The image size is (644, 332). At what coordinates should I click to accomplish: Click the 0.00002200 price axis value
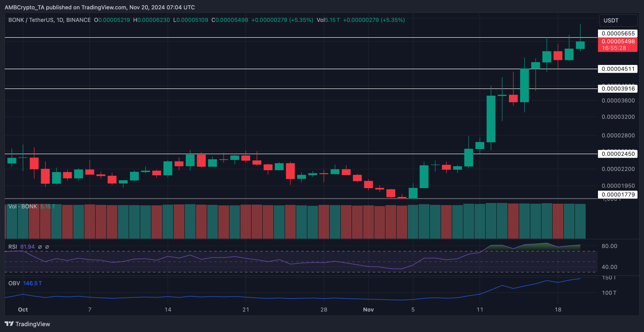point(618,169)
